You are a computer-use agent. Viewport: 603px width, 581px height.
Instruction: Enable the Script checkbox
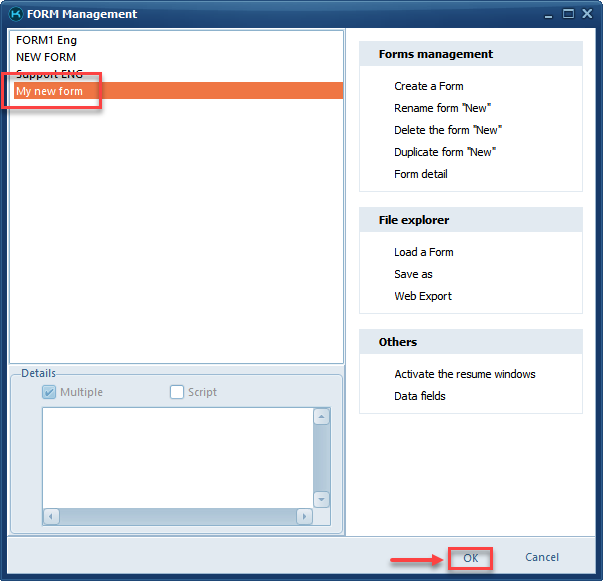[x=177, y=392]
